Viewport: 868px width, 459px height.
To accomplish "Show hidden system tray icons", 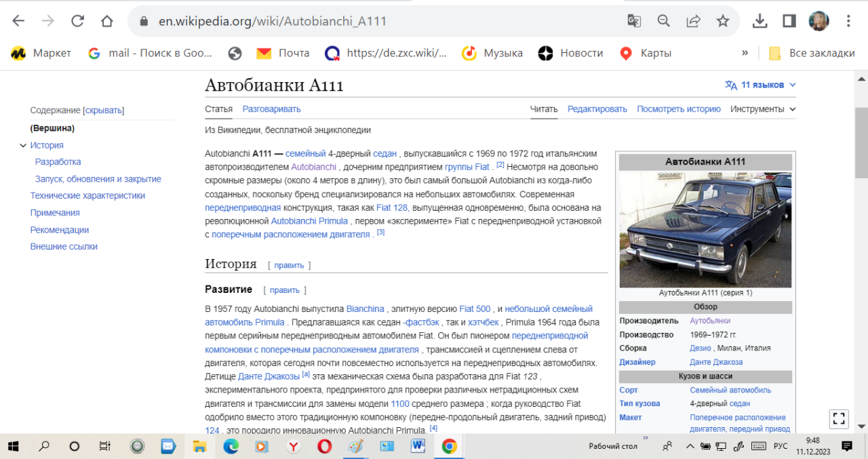I will click(x=690, y=446).
